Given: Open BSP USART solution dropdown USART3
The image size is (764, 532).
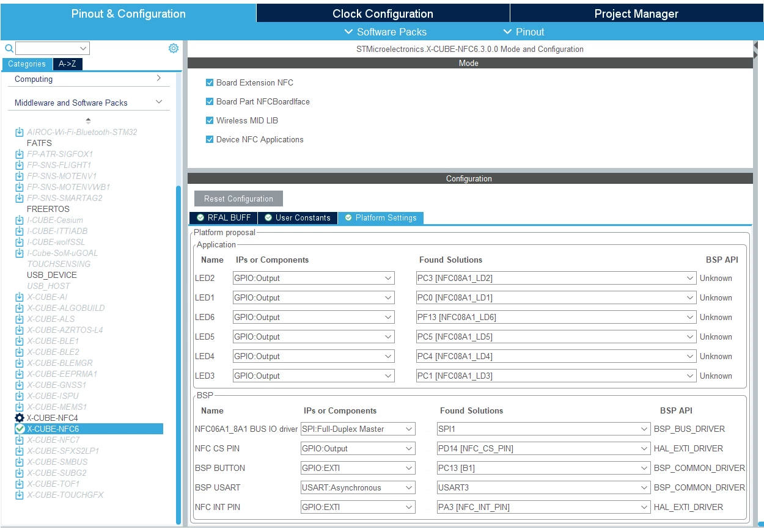Looking at the screenshot, I should (543, 487).
